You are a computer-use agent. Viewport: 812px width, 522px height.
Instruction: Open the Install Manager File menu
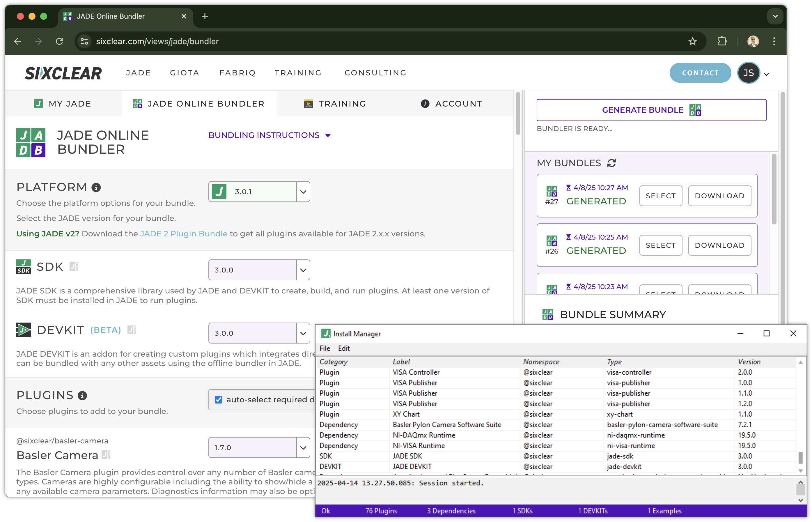[325, 348]
